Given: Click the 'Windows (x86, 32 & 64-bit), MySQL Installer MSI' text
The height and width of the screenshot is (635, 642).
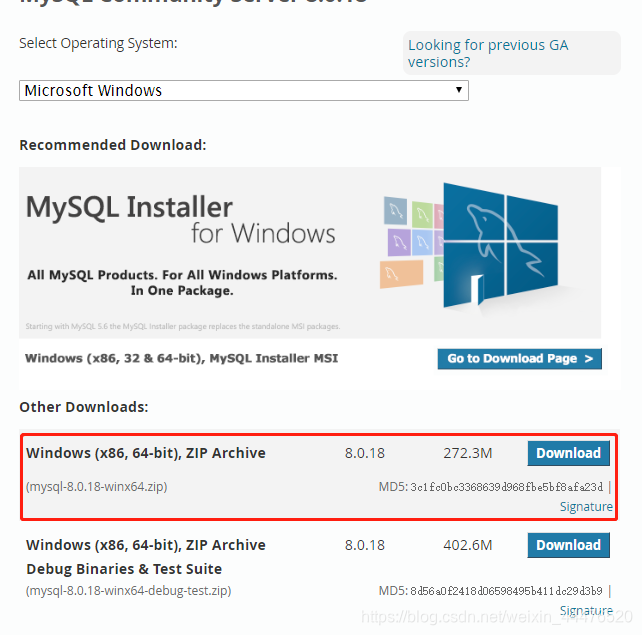Looking at the screenshot, I should 182,358.
